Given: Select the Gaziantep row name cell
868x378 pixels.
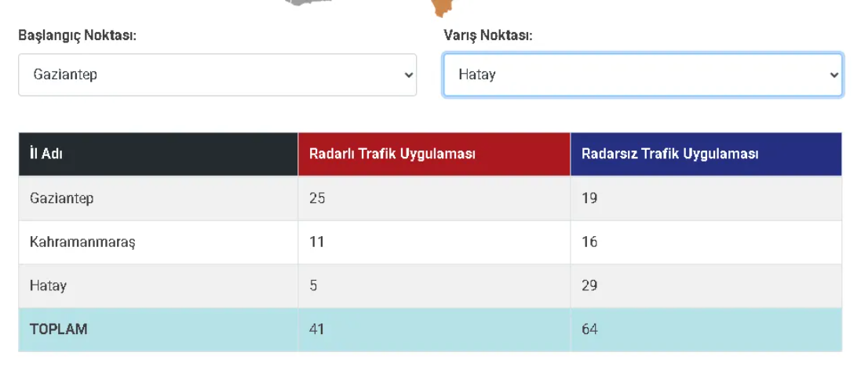Looking at the screenshot, I should coord(159,198).
